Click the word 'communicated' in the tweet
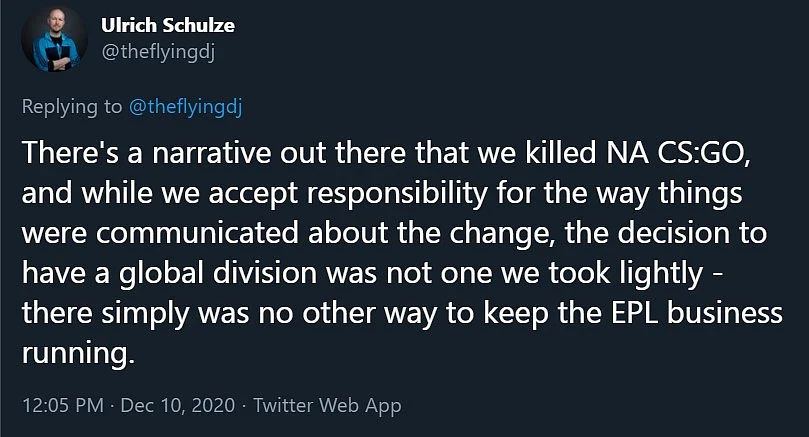 pyautogui.click(x=197, y=233)
